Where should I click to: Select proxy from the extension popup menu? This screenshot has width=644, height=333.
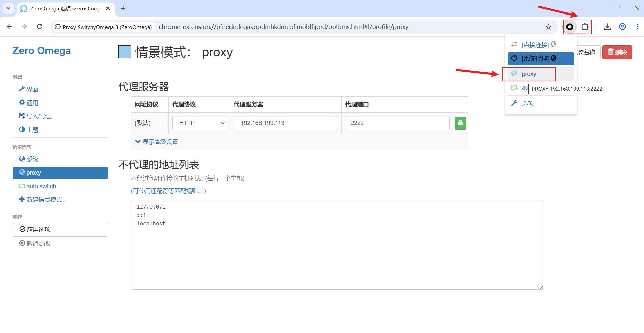pos(529,74)
